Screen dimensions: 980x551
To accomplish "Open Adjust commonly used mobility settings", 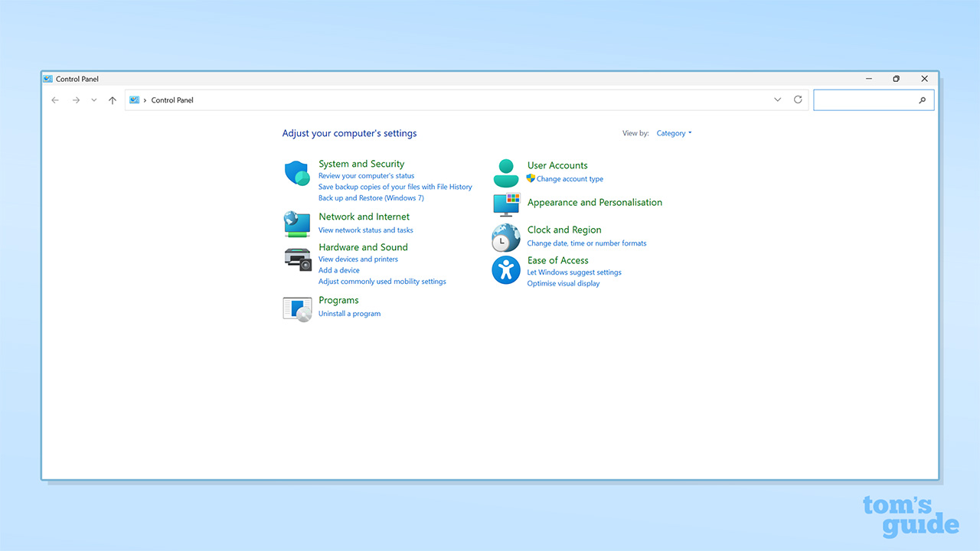I will point(382,282).
